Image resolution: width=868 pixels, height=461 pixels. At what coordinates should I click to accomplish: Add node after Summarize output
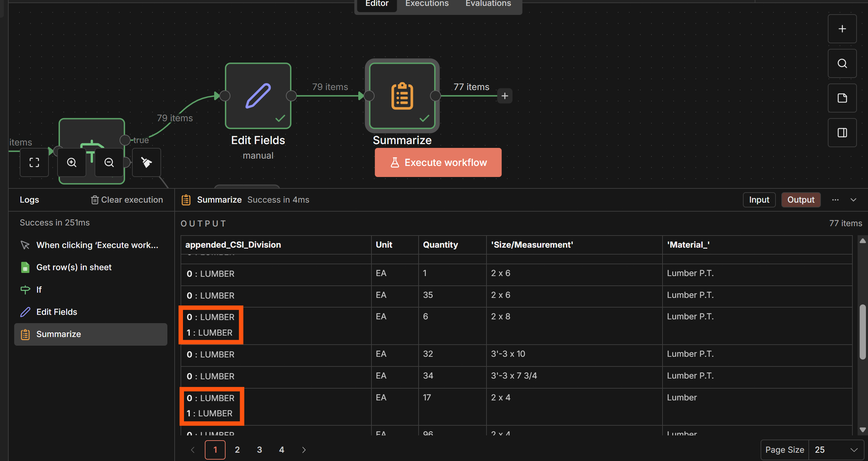(505, 96)
